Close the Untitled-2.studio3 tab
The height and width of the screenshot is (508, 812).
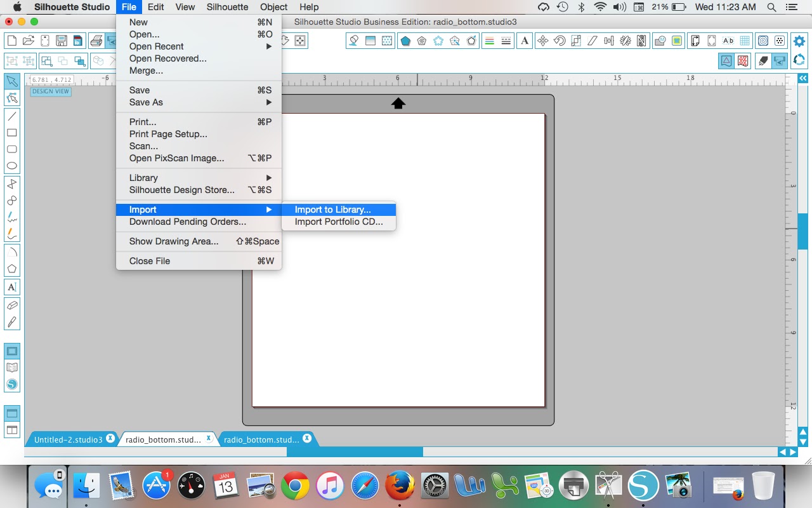pos(110,438)
